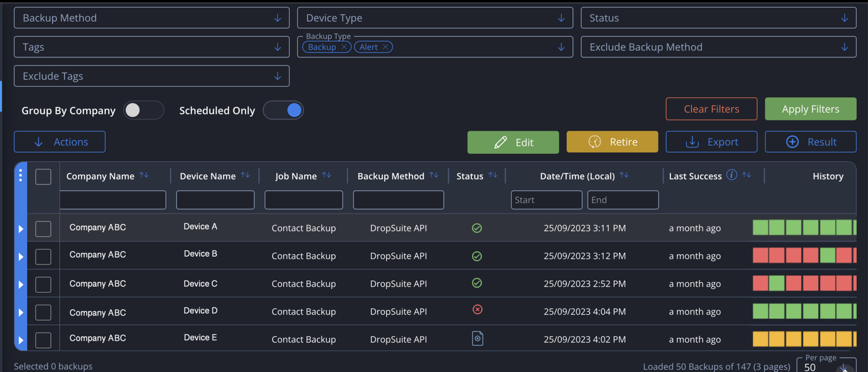Click the Job Name filter input
The image size is (868, 372).
click(304, 200)
